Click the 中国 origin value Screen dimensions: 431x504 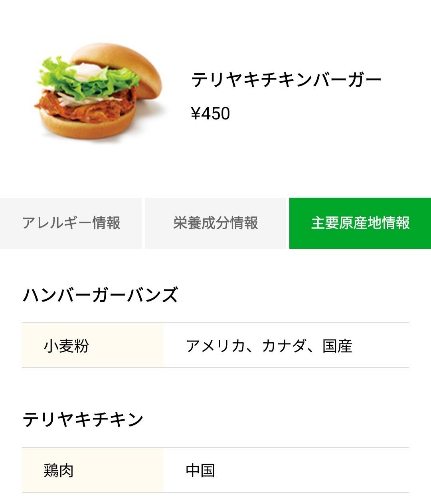point(200,470)
